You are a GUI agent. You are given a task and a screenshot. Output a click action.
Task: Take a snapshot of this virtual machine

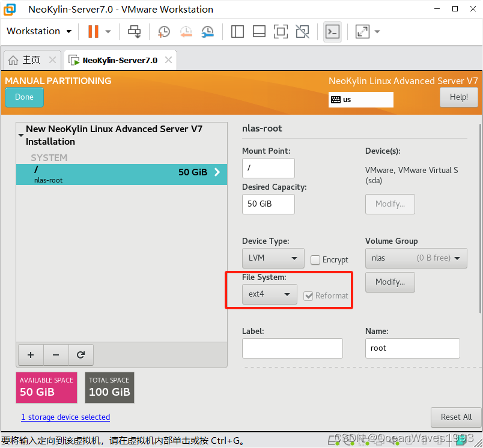[x=163, y=31]
